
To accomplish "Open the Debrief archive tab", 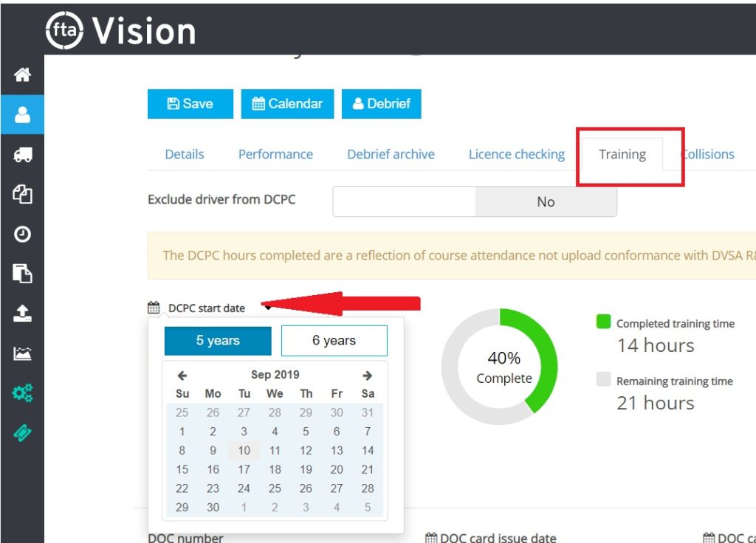I will [x=391, y=154].
